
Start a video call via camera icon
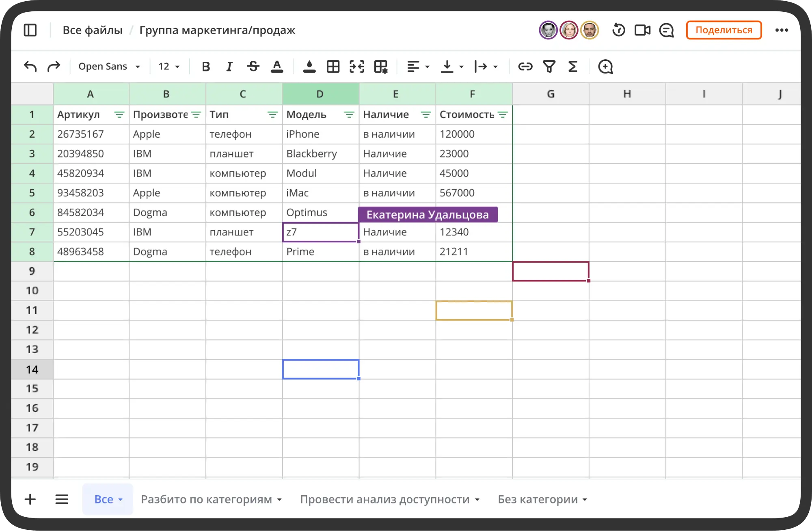pyautogui.click(x=642, y=30)
